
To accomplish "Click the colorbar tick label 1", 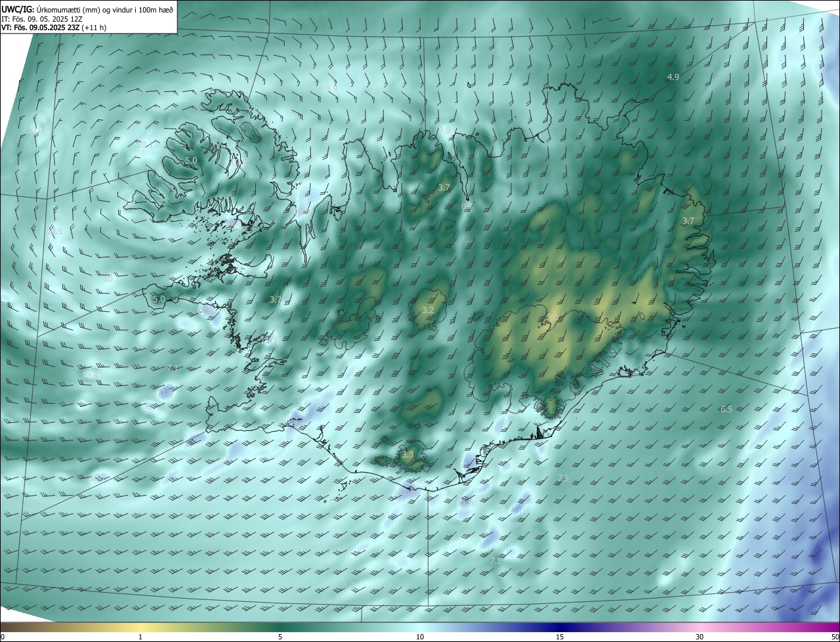I will 140,637.
